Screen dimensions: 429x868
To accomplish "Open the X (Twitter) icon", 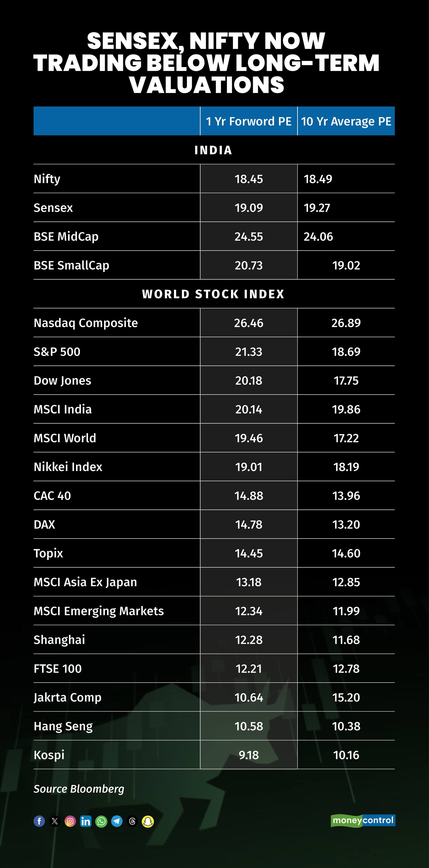I will (x=55, y=822).
